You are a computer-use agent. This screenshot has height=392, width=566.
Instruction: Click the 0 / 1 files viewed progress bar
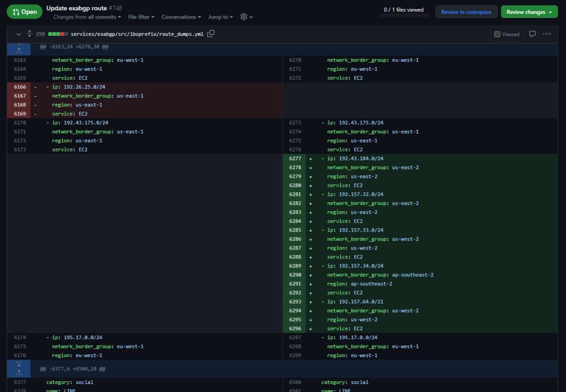pyautogui.click(x=404, y=15)
